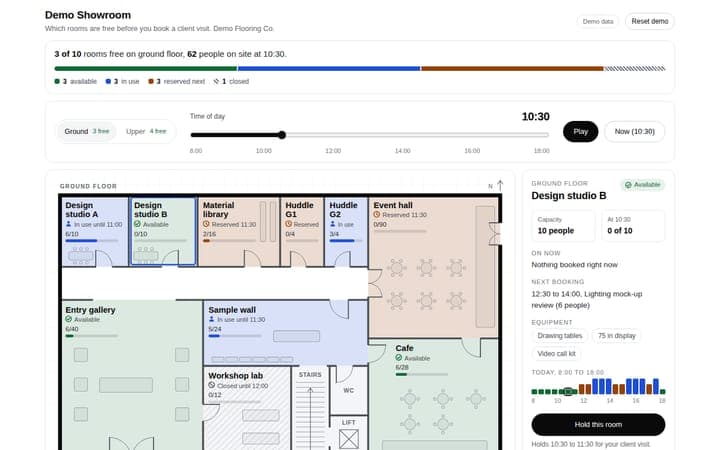The height and width of the screenshot is (450, 720).
Task: Select the Workshop lab room
Action: pos(247,408)
